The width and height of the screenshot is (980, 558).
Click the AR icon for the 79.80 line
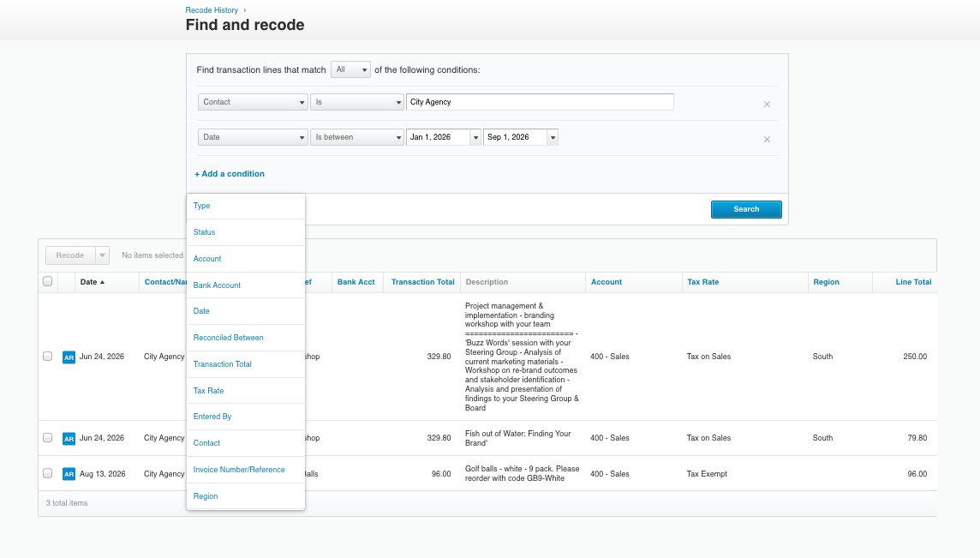pyautogui.click(x=69, y=439)
